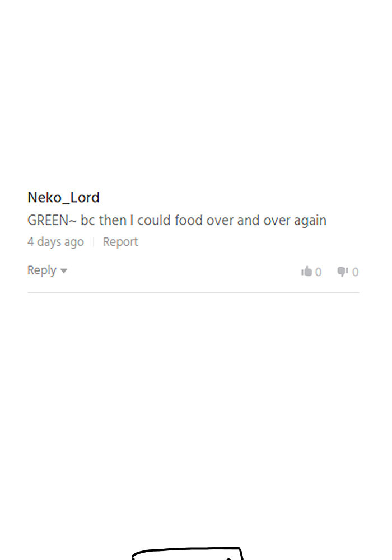
Task: Click the comment text starting with GREEN~
Action: coord(176,221)
